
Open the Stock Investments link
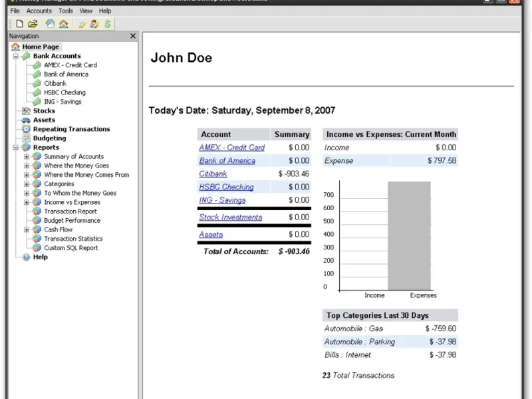(230, 217)
